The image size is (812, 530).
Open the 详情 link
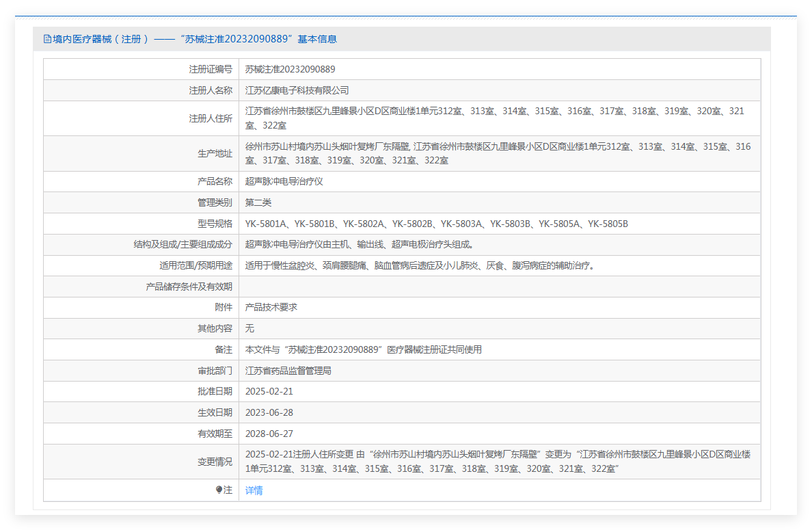pos(254,490)
